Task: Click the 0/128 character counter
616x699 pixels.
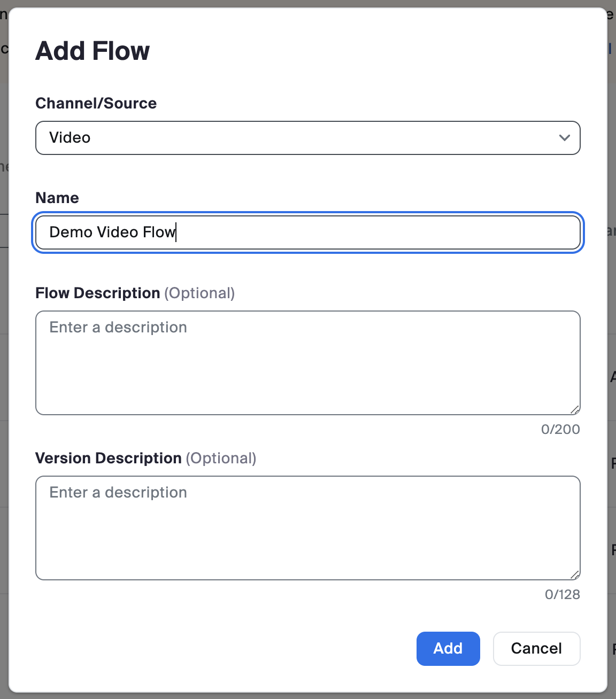Action: click(x=561, y=594)
